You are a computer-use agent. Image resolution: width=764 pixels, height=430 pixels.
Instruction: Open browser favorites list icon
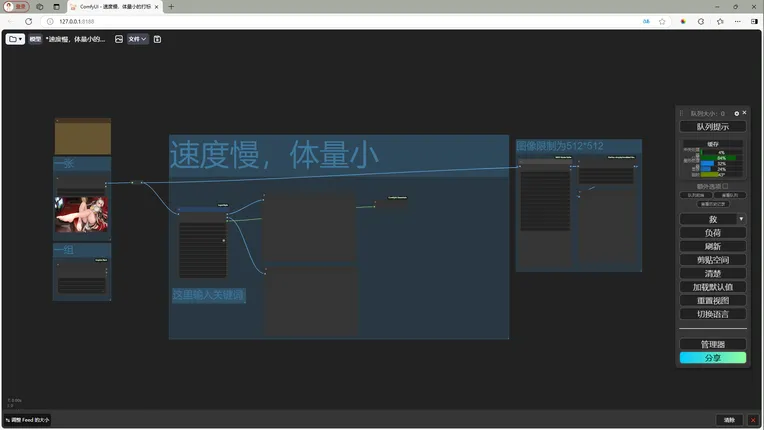(x=720, y=21)
